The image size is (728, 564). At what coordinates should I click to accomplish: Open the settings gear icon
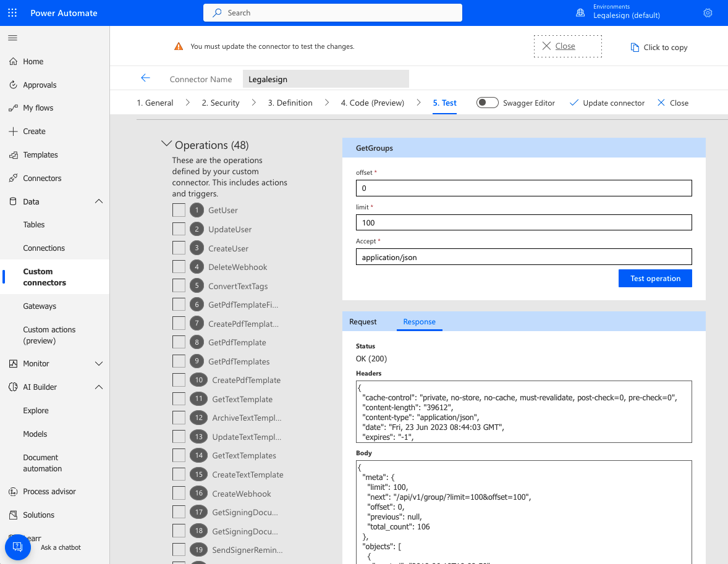click(708, 13)
